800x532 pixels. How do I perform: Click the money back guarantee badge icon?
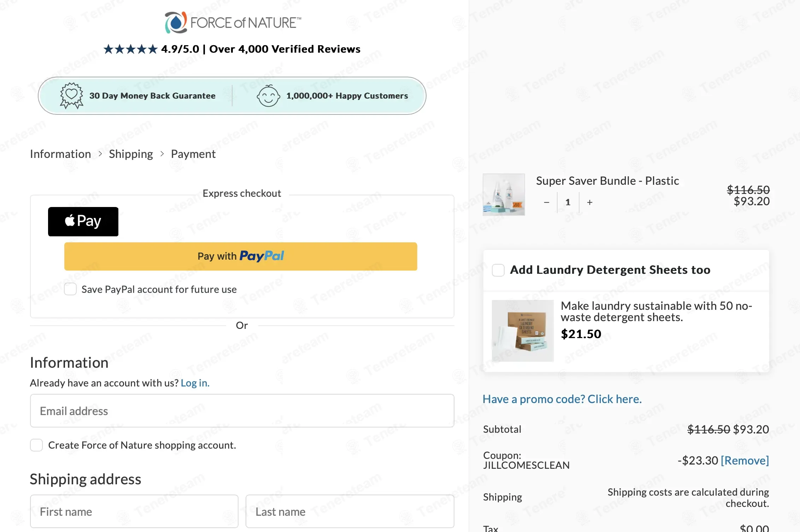(x=71, y=96)
